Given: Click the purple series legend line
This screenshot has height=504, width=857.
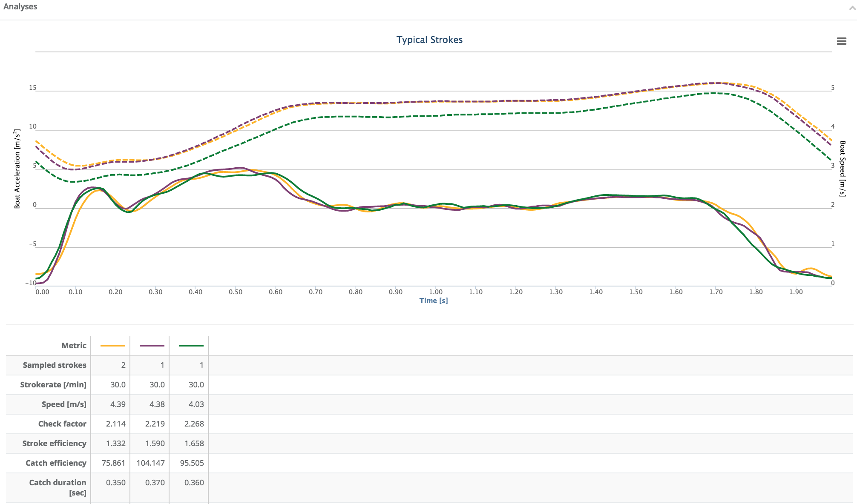Looking at the screenshot, I should tap(152, 346).
